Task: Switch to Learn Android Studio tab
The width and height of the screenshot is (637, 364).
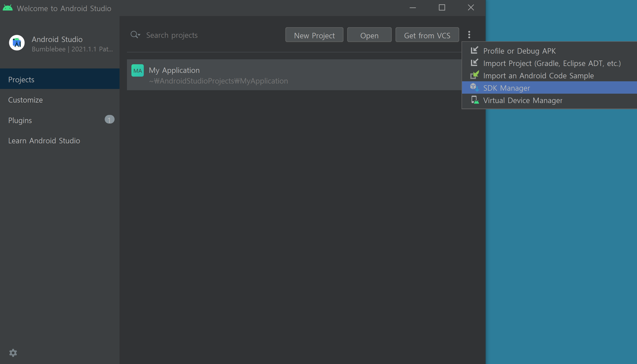Action: coord(44,141)
